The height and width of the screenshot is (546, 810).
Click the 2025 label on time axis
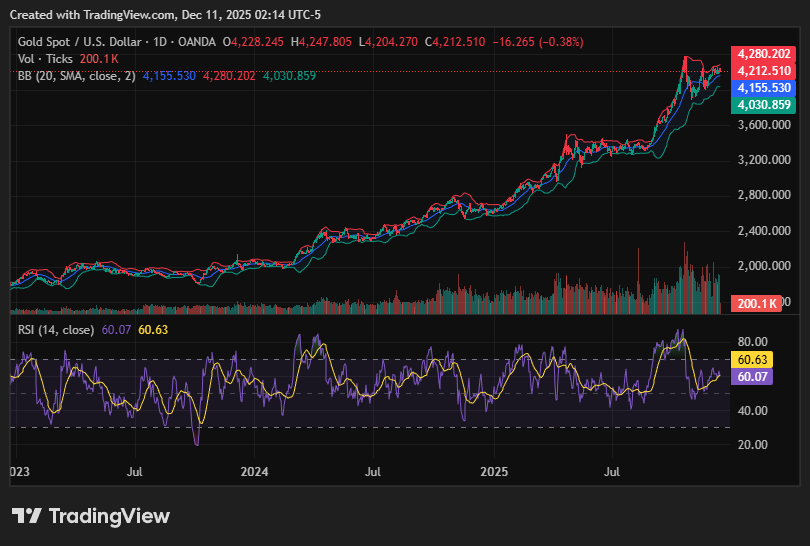(x=494, y=469)
